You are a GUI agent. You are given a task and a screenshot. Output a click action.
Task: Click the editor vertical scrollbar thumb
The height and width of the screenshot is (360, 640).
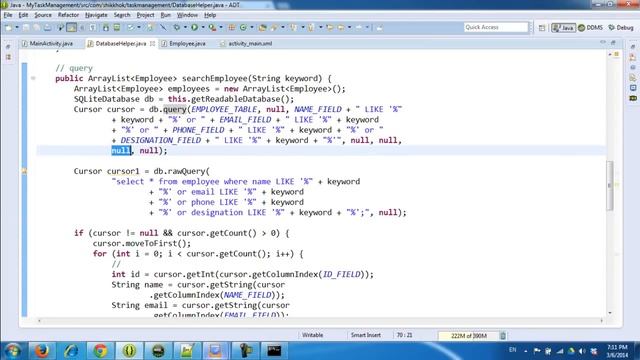[x=610, y=186]
